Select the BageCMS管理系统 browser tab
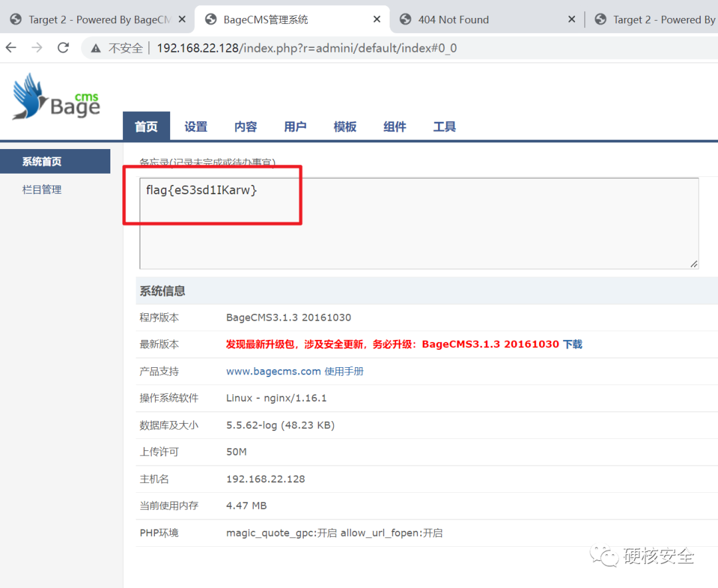Image resolution: width=718 pixels, height=588 pixels. coord(292,19)
